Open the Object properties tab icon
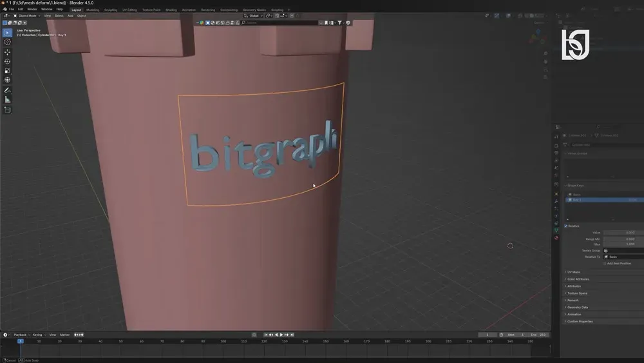Image resolution: width=644 pixels, height=363 pixels. 556,194
